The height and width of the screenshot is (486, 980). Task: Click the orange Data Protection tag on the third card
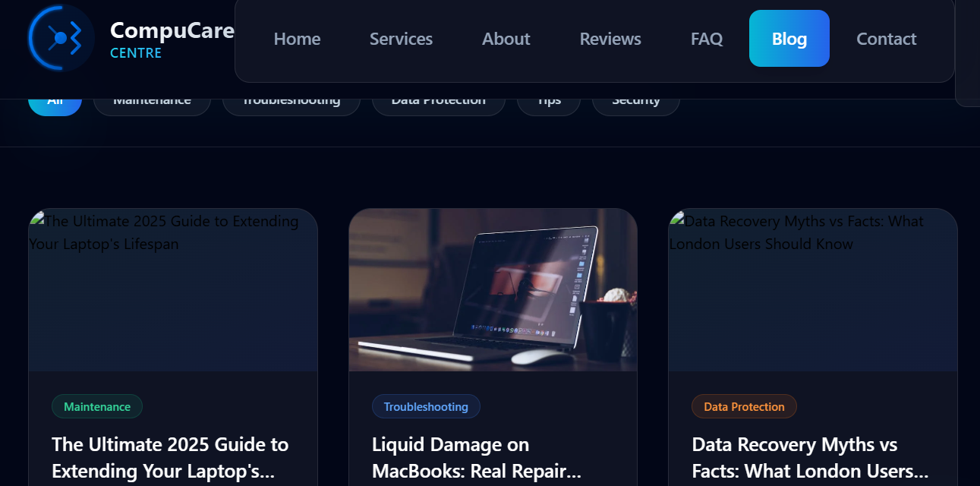[x=744, y=406]
